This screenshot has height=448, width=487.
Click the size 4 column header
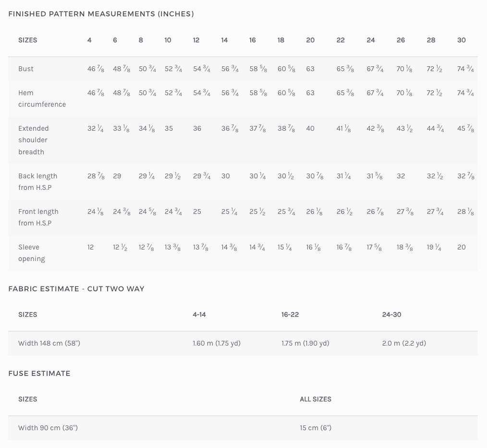tap(89, 40)
